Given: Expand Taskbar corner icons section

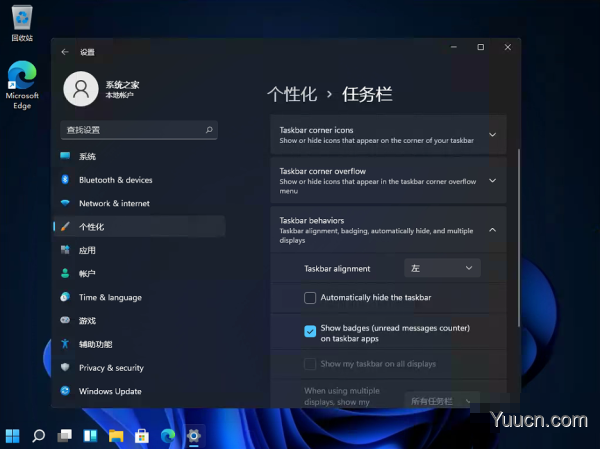Looking at the screenshot, I should point(492,135).
